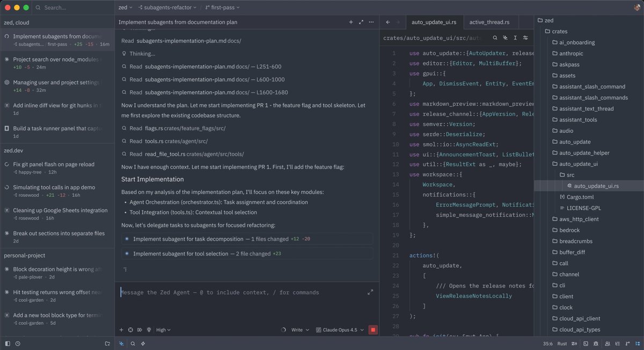
Task: Toggle the agent panel sparkle icon in status bar
Action: pos(121,344)
